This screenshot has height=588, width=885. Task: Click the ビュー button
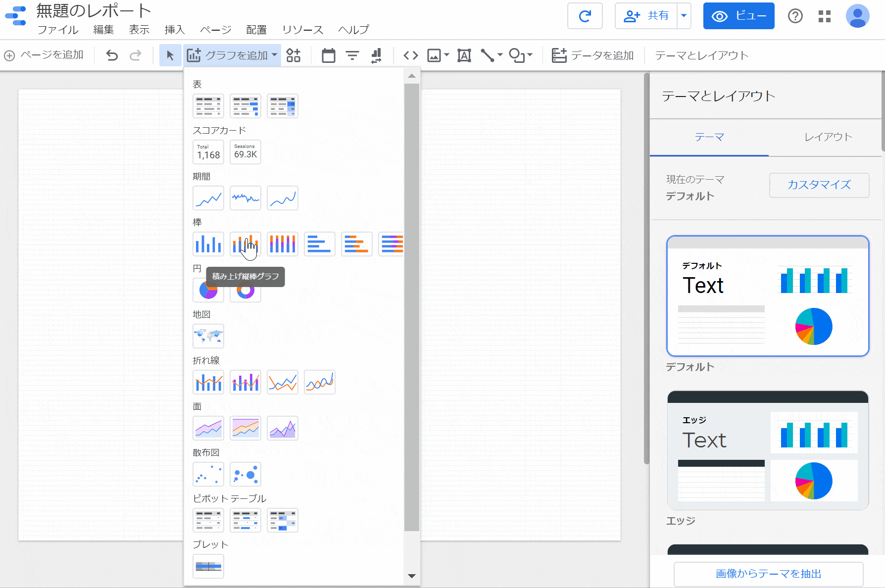[738, 16]
